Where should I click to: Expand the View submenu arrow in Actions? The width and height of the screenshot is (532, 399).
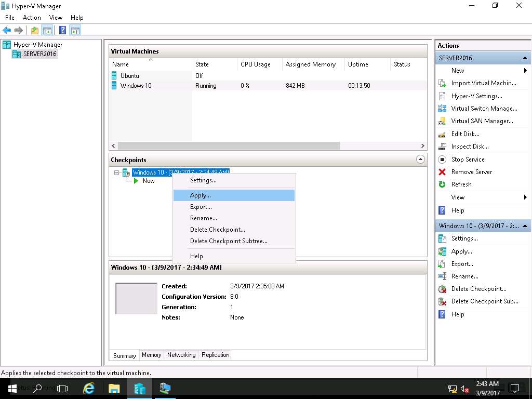(525, 197)
